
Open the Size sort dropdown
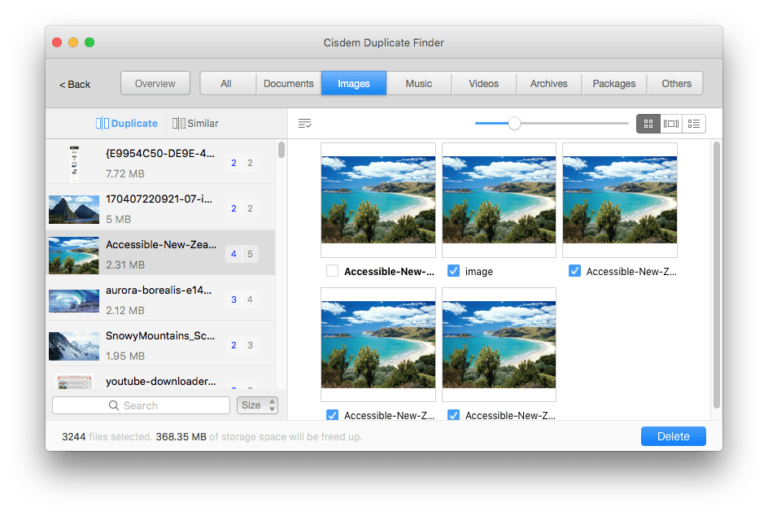click(257, 406)
